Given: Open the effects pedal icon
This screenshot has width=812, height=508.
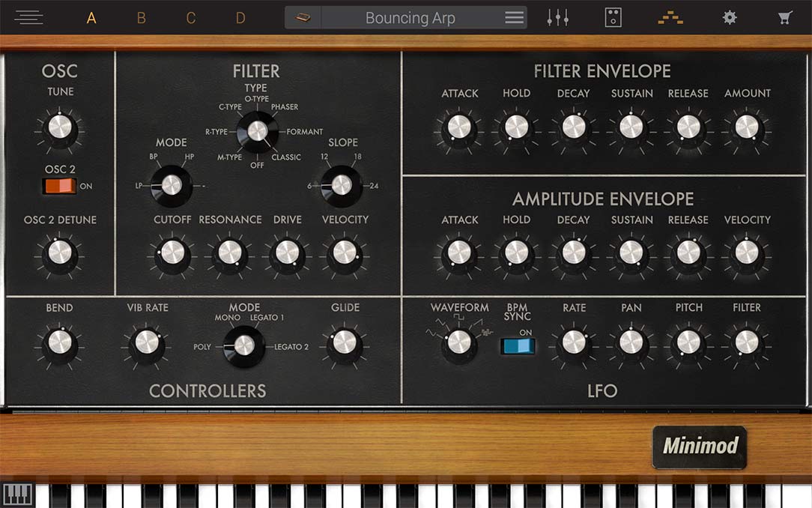Looking at the screenshot, I should click(613, 17).
